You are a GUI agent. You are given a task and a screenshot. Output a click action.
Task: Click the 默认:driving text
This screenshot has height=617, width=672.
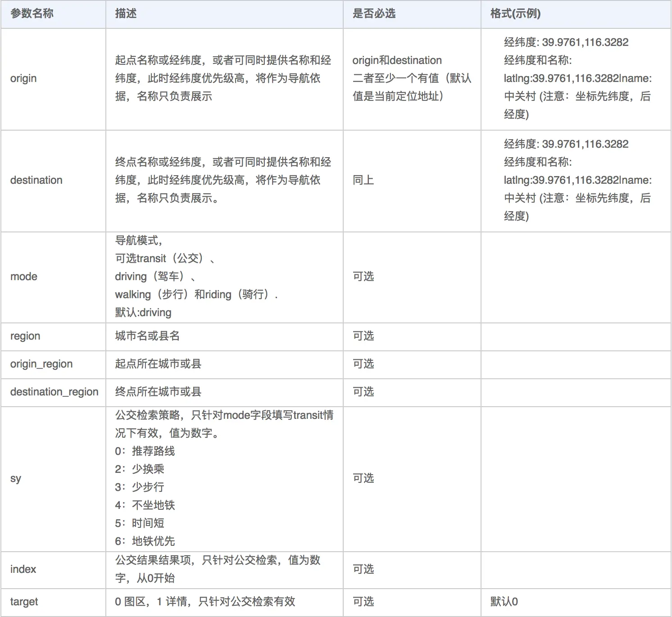point(143,313)
